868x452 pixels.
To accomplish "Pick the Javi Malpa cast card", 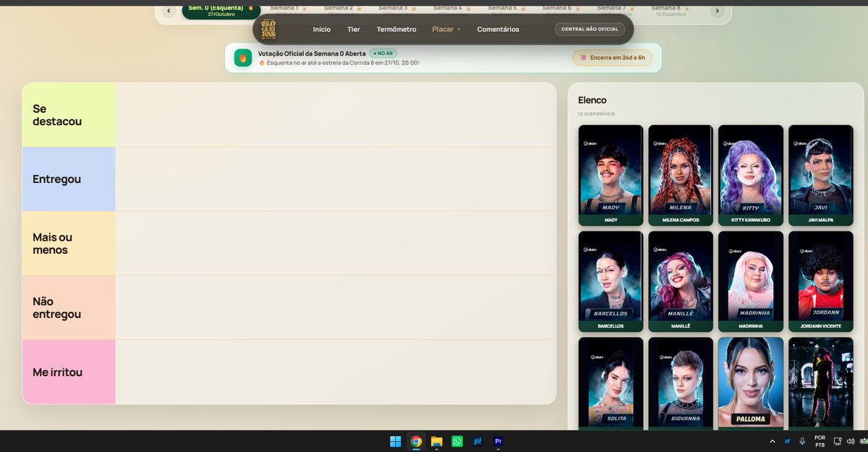I will tap(821, 175).
